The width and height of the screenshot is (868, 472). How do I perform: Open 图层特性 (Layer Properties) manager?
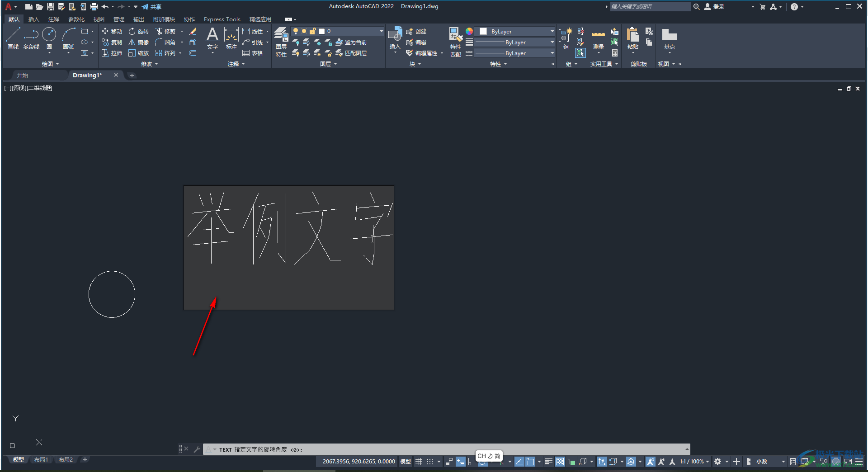(x=281, y=42)
